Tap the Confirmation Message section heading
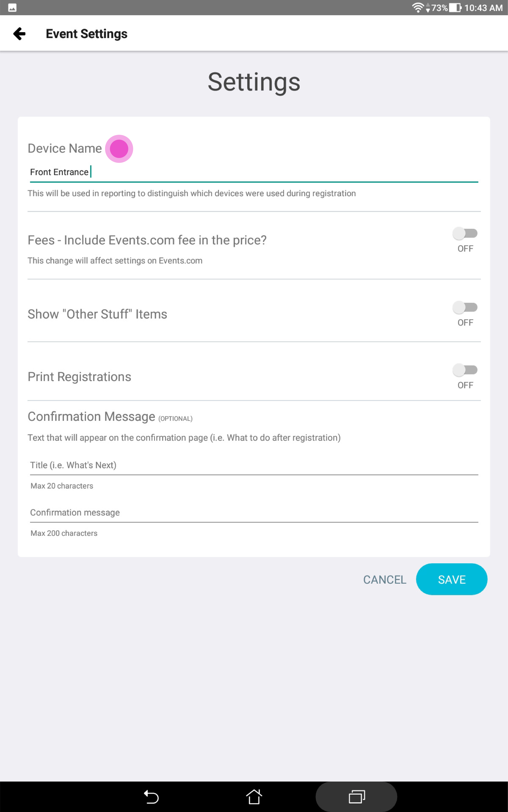Viewport: 508px width, 812px height. click(x=91, y=417)
